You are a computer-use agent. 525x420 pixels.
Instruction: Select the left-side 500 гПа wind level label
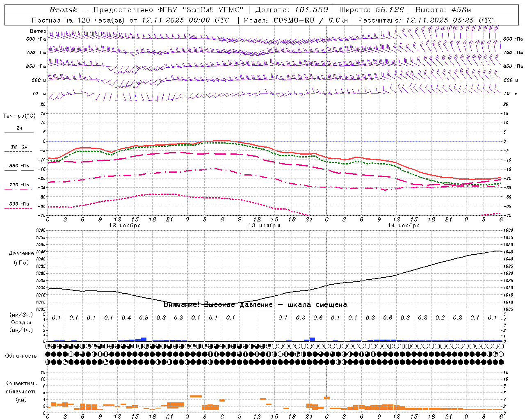click(36, 39)
